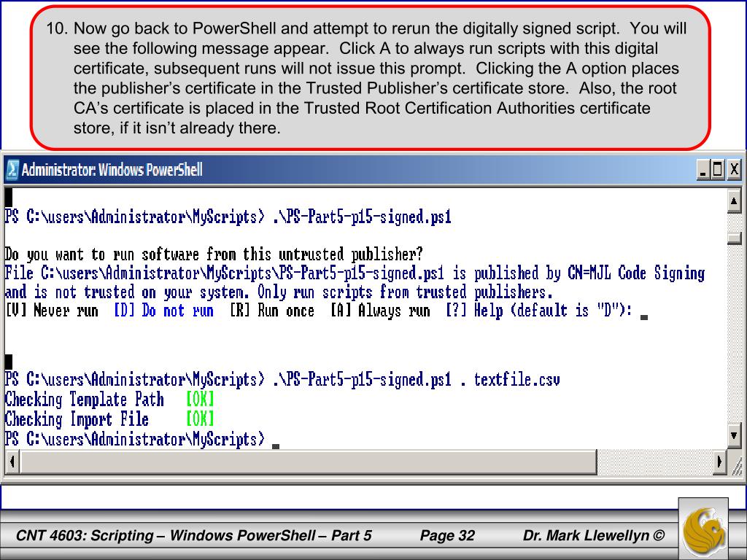This screenshot has width=747, height=560.
Task: Click the UCF Pegasus logo in the footer
Action: pyautogui.click(x=704, y=529)
